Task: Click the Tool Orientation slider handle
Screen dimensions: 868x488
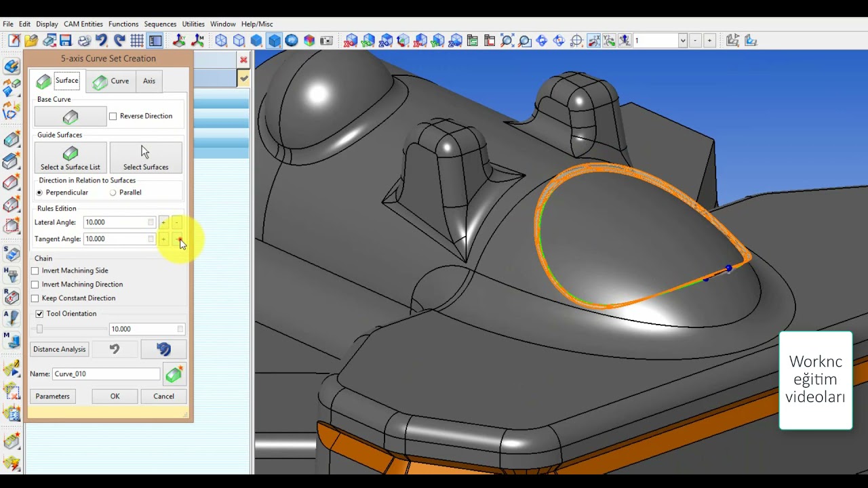Action: (x=39, y=329)
